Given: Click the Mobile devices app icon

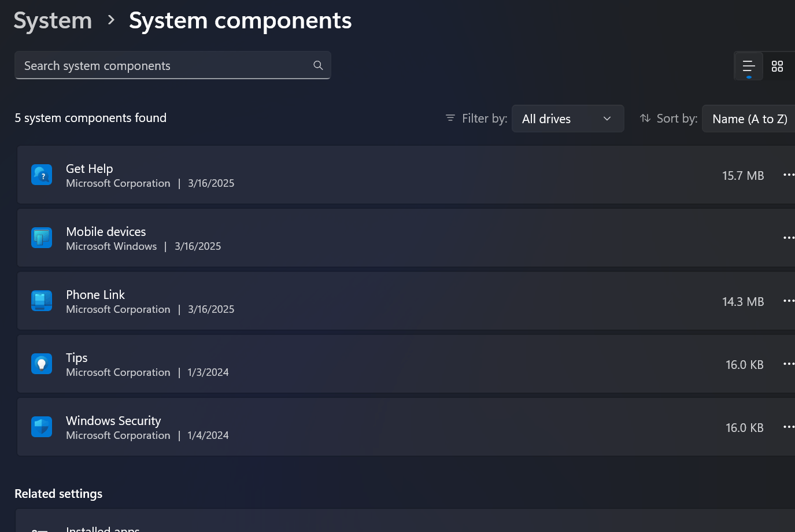Looking at the screenshot, I should point(42,238).
